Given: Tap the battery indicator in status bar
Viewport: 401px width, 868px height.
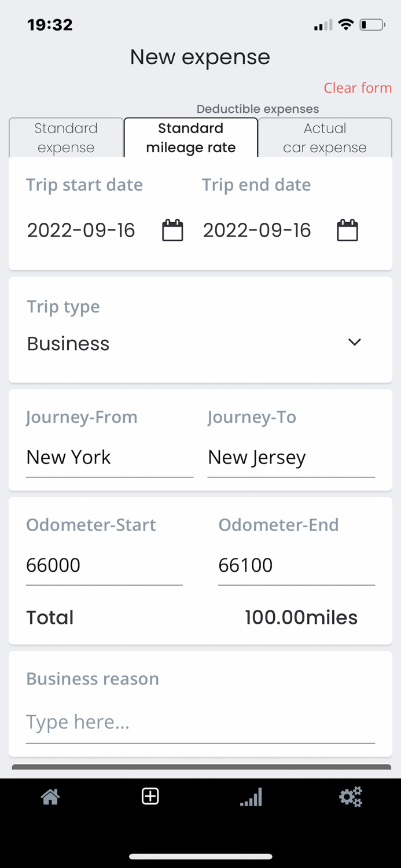Looking at the screenshot, I should tap(372, 24).
